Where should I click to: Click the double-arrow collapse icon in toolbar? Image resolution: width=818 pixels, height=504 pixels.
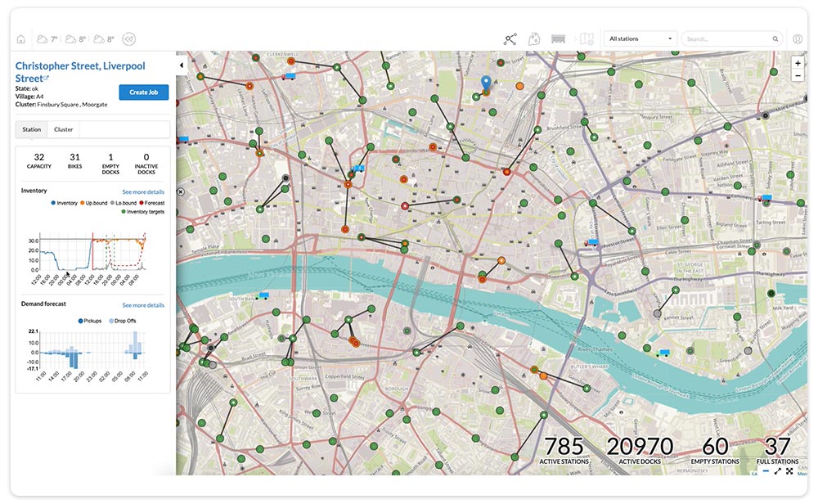point(128,38)
